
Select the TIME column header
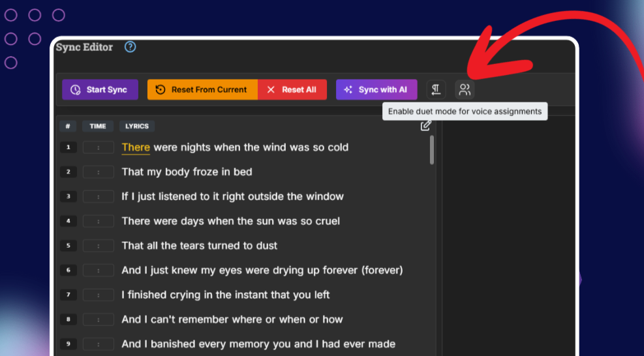click(98, 126)
